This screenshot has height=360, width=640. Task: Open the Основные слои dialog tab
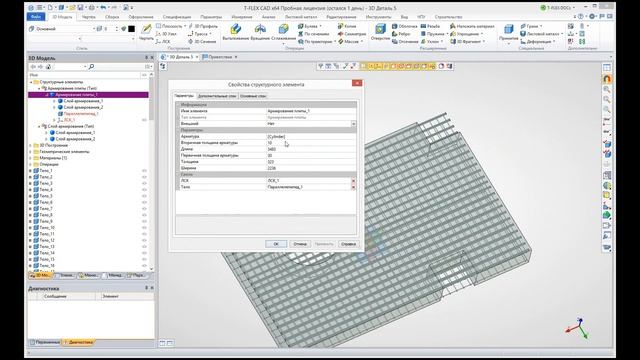[x=253, y=96]
